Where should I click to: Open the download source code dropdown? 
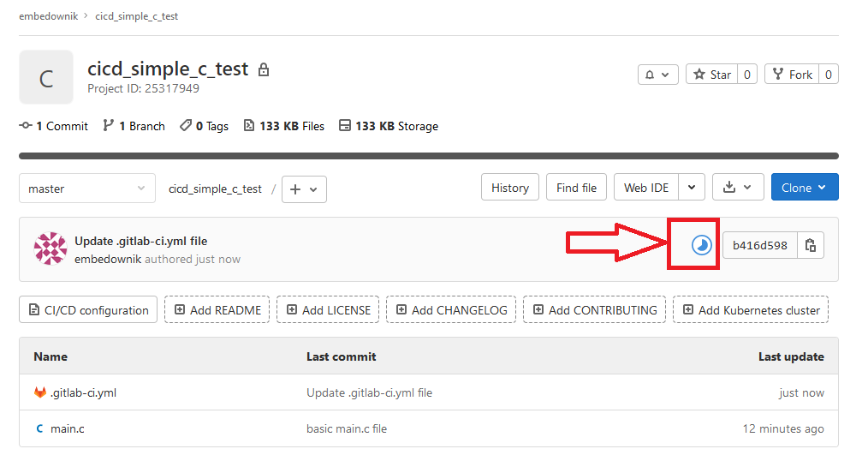tap(737, 188)
